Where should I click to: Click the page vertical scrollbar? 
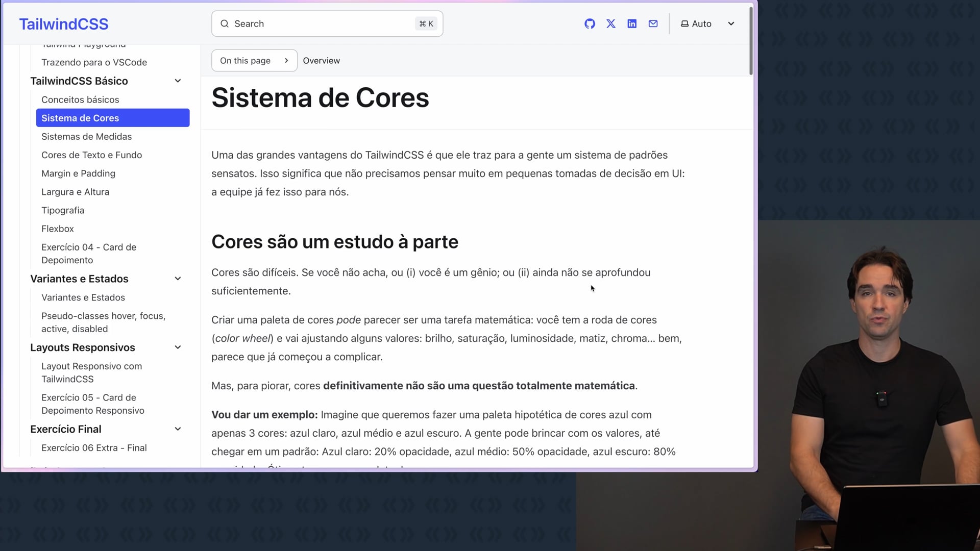click(x=751, y=41)
